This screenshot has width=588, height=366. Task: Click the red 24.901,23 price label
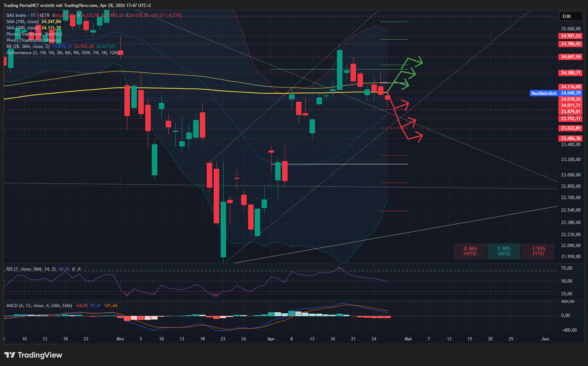coord(571,36)
